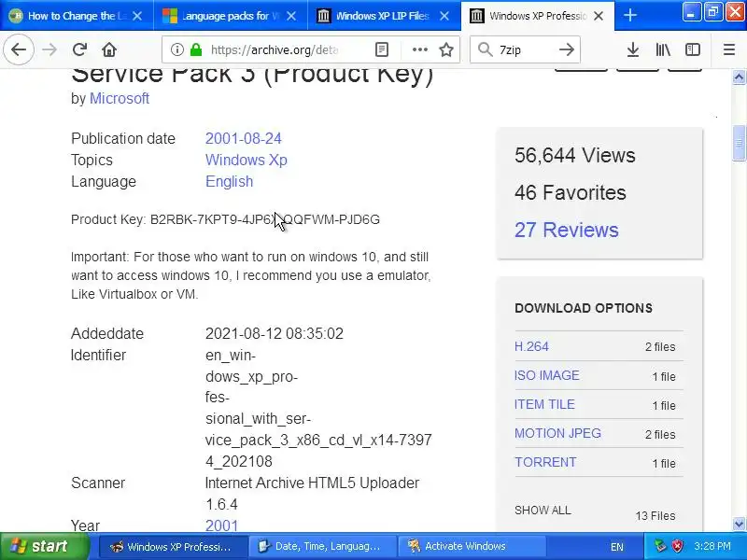The image size is (747, 560).
Task: Bookmark this page with the star
Action: pos(446,49)
